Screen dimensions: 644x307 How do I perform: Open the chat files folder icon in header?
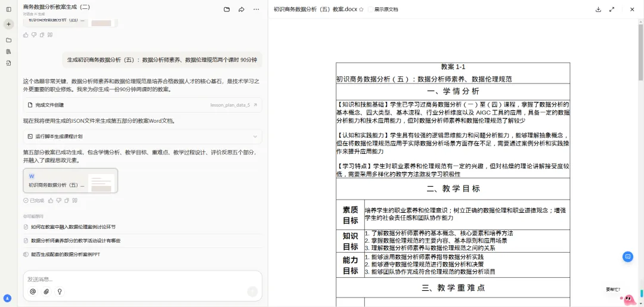click(227, 10)
